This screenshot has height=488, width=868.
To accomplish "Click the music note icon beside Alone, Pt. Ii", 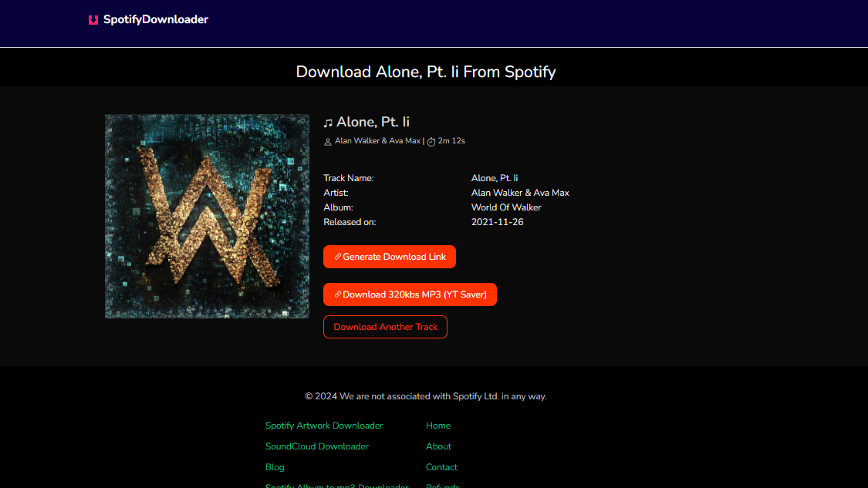I will 328,123.
